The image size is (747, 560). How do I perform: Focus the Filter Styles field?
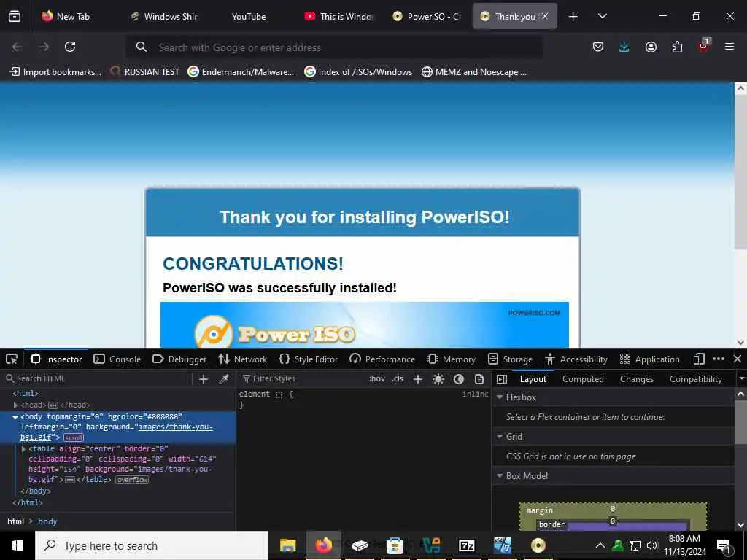[301, 379]
